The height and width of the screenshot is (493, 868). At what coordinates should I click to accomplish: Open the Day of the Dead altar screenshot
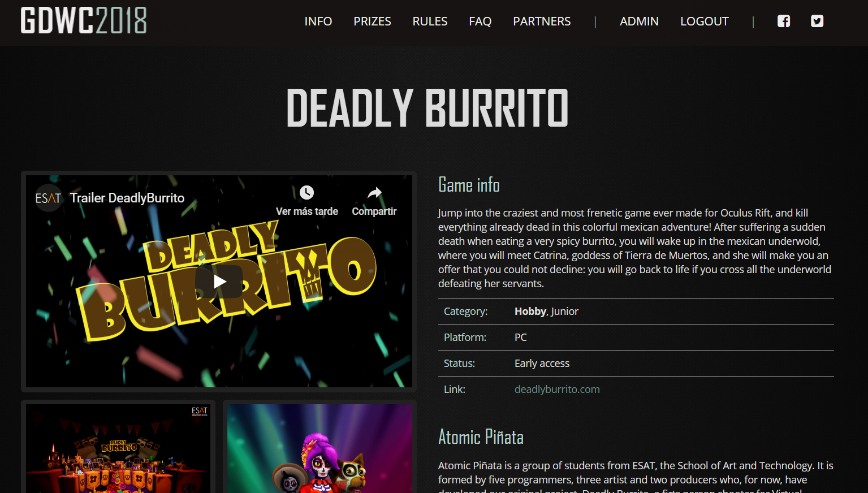[118, 448]
